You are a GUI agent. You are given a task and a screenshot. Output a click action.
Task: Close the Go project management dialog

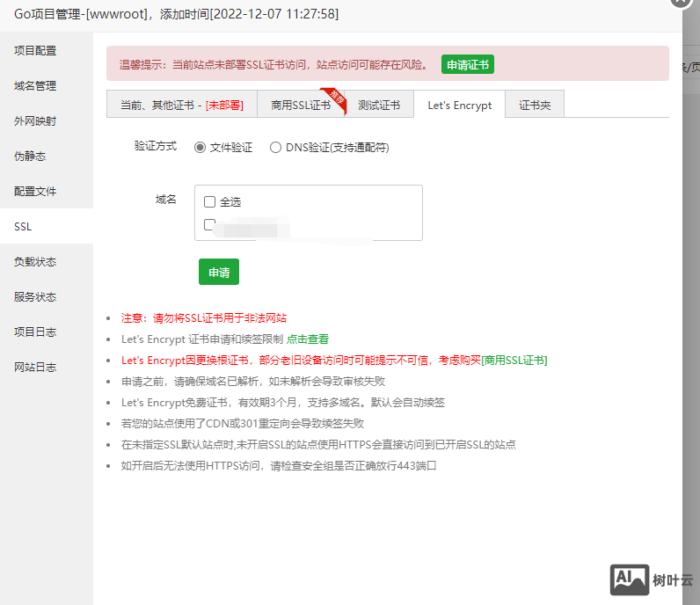tap(682, 2)
